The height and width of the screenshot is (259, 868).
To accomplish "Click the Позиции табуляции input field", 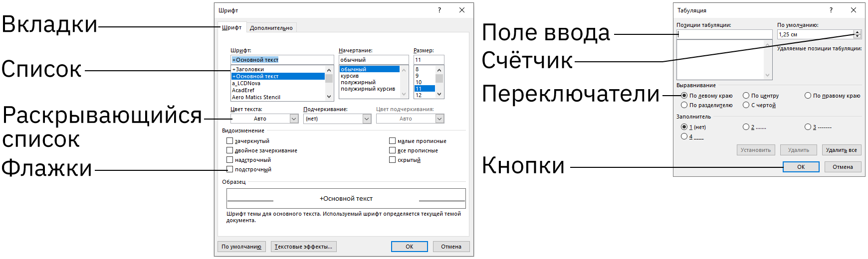I will point(724,34).
